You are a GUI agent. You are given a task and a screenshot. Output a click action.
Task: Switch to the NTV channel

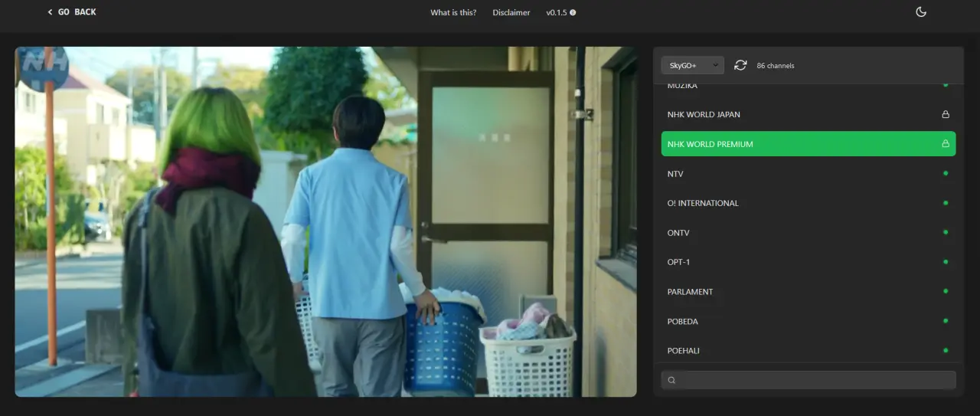[x=808, y=174]
